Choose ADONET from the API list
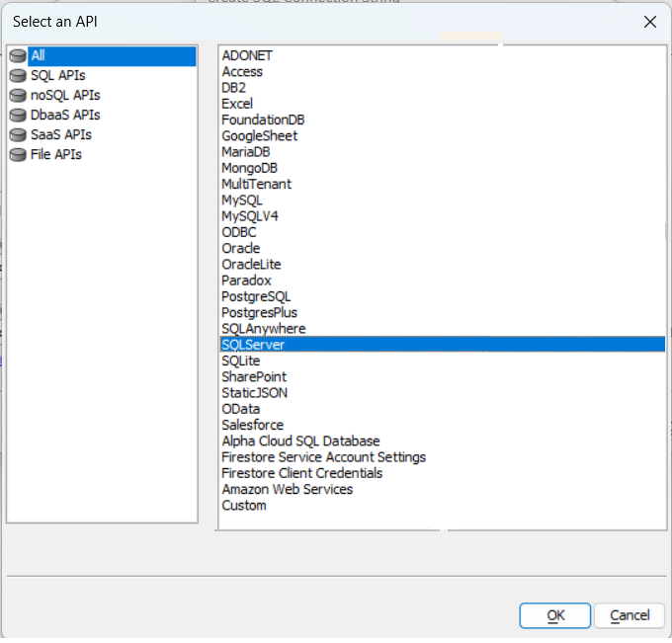Viewport: 672px width, 643px height. (x=247, y=55)
